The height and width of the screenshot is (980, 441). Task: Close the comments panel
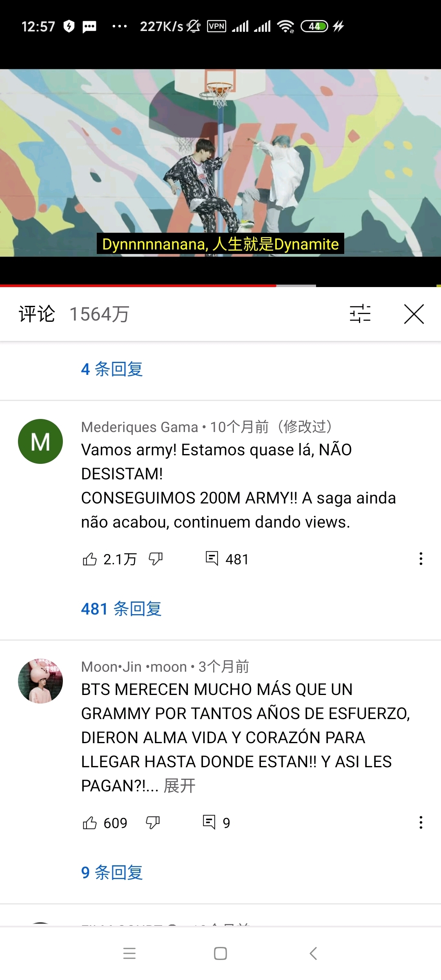pyautogui.click(x=414, y=314)
